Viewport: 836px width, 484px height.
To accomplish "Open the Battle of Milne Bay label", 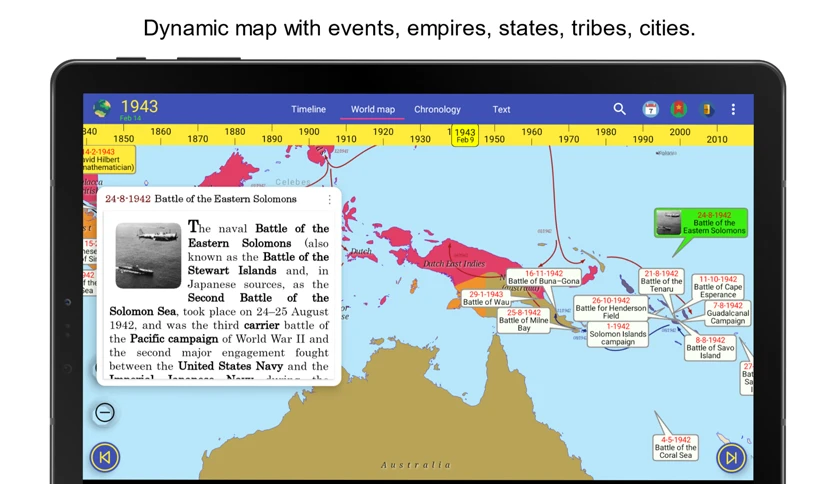I will tap(524, 320).
